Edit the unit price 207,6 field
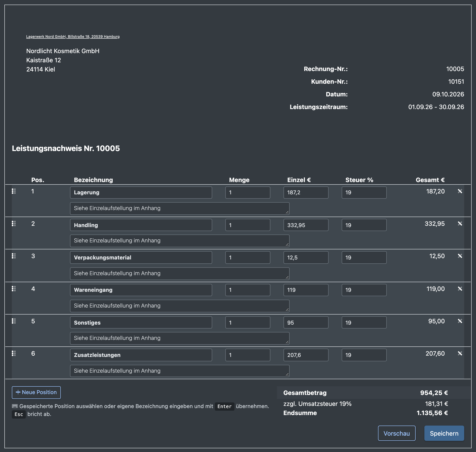 click(306, 355)
